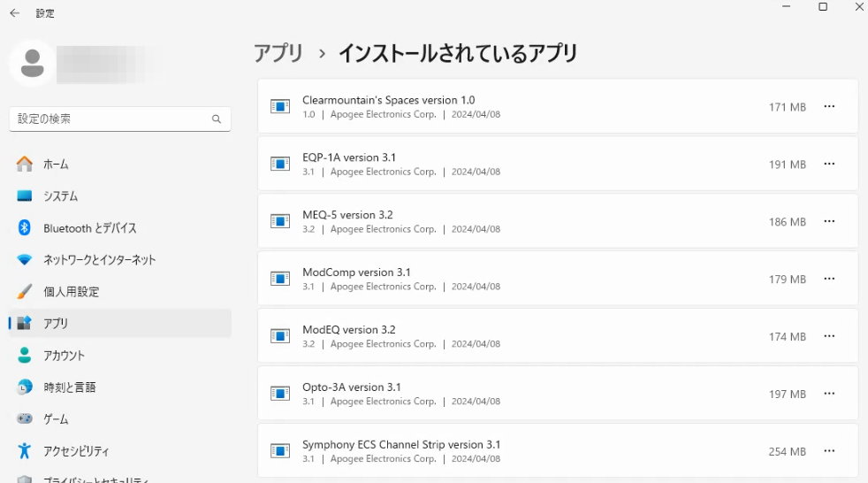Click the Symphony ECS Channel Strip icon
Viewport: 868px width, 483px height.
[280, 451]
